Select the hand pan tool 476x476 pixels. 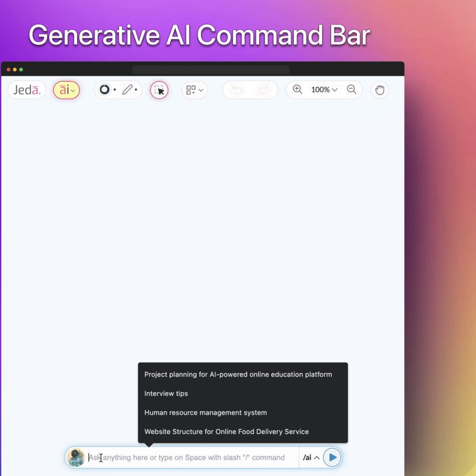click(379, 90)
